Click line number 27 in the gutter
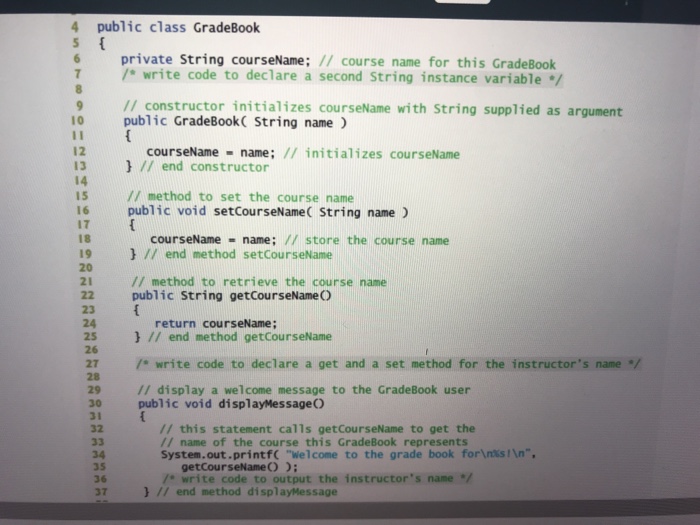This screenshot has width=700, height=525. click(92, 363)
